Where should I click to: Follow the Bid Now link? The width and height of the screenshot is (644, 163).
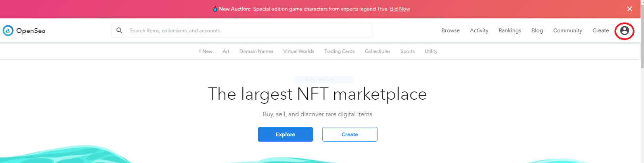(400, 9)
